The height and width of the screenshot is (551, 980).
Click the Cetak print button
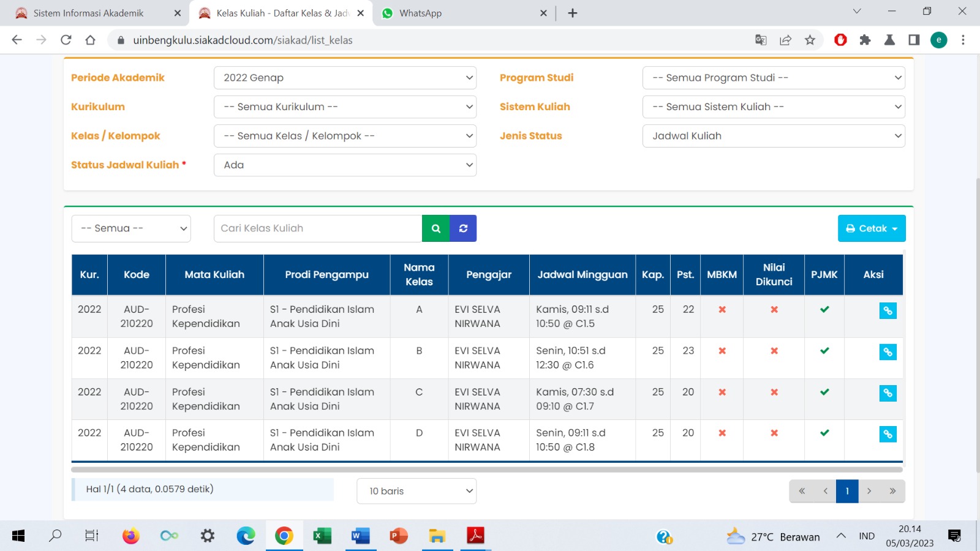[x=871, y=228]
